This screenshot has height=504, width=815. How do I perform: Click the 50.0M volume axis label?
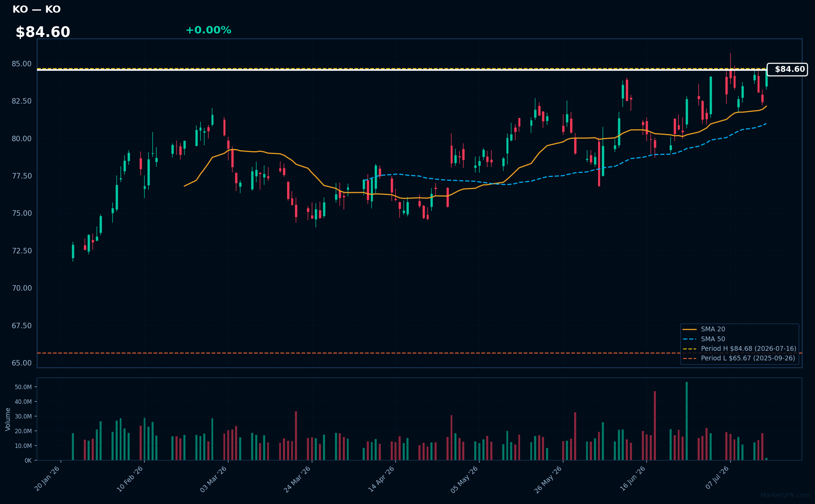click(x=23, y=387)
